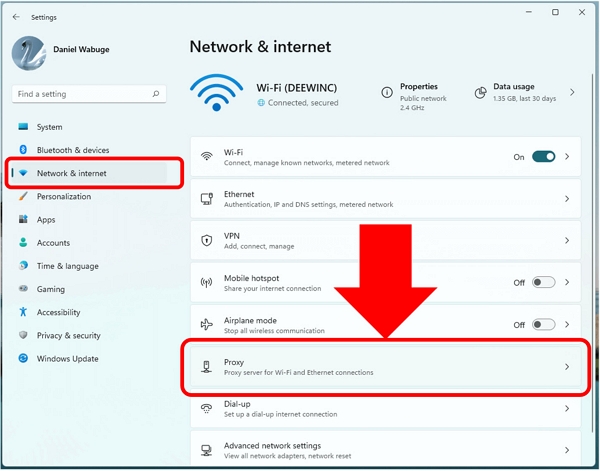This screenshot has width=600, height=471.
Task: Click Network & internet sidebar icon
Action: (x=23, y=173)
